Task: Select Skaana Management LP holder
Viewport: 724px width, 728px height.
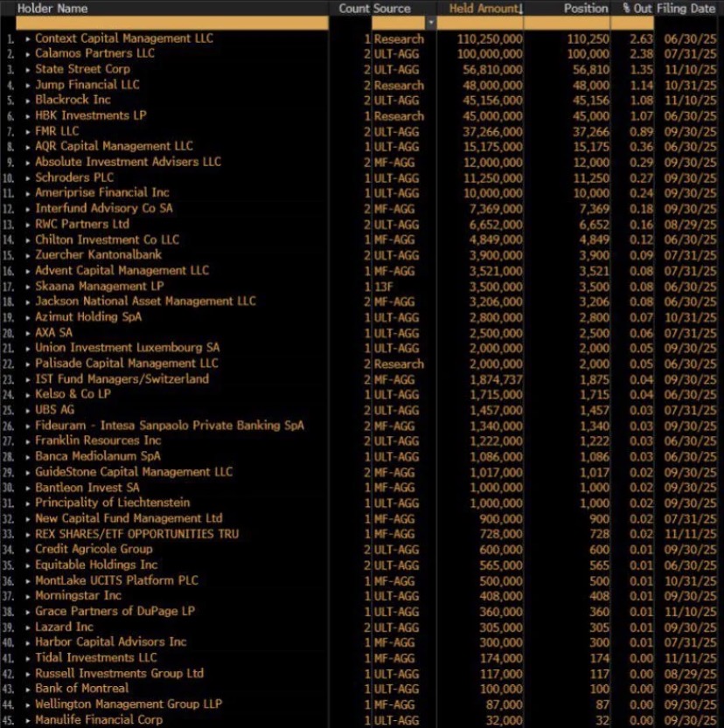Action: (100, 286)
